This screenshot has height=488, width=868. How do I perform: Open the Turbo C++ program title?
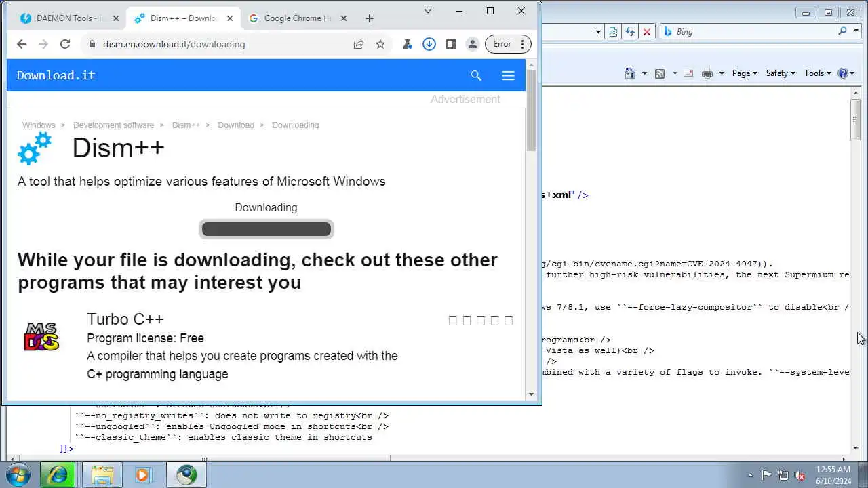point(125,319)
